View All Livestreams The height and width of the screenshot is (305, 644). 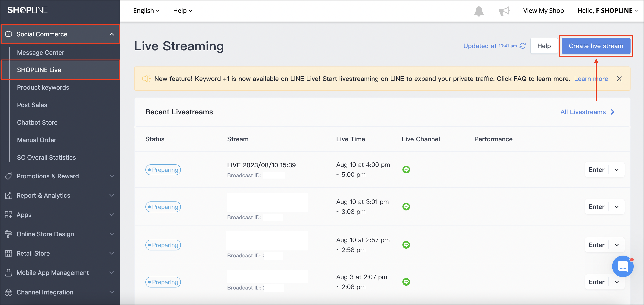[587, 112]
